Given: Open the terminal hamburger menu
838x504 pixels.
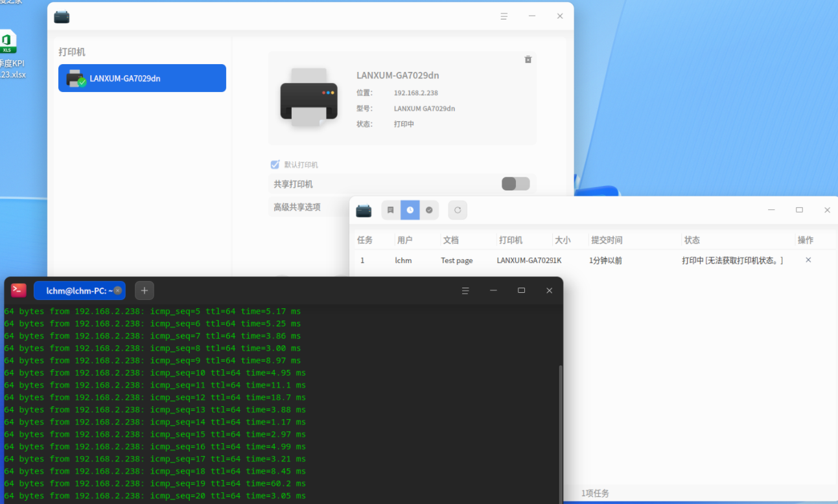Looking at the screenshot, I should coord(465,291).
